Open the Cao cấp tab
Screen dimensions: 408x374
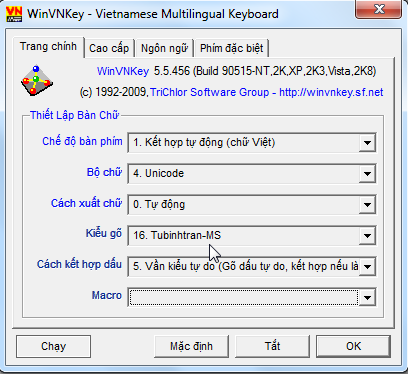(109, 48)
